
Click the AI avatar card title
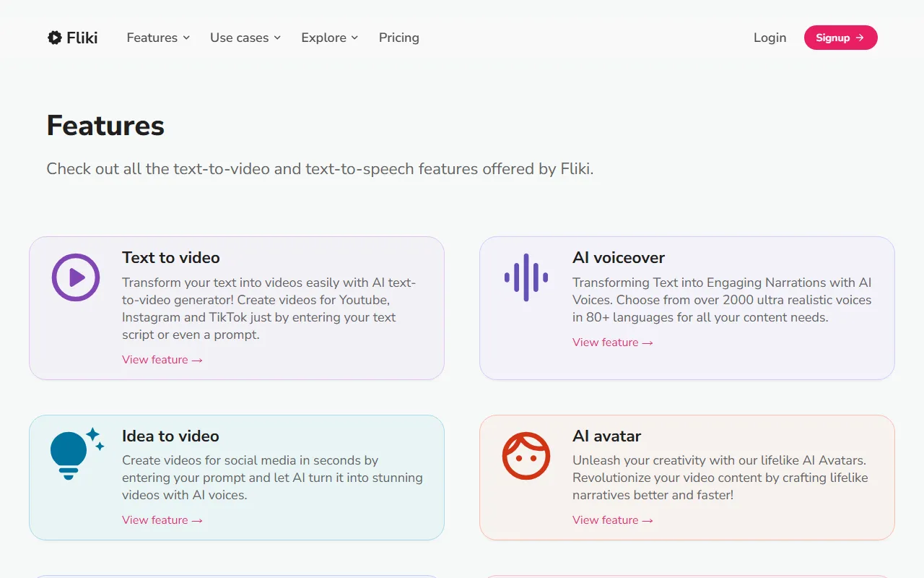[606, 436]
